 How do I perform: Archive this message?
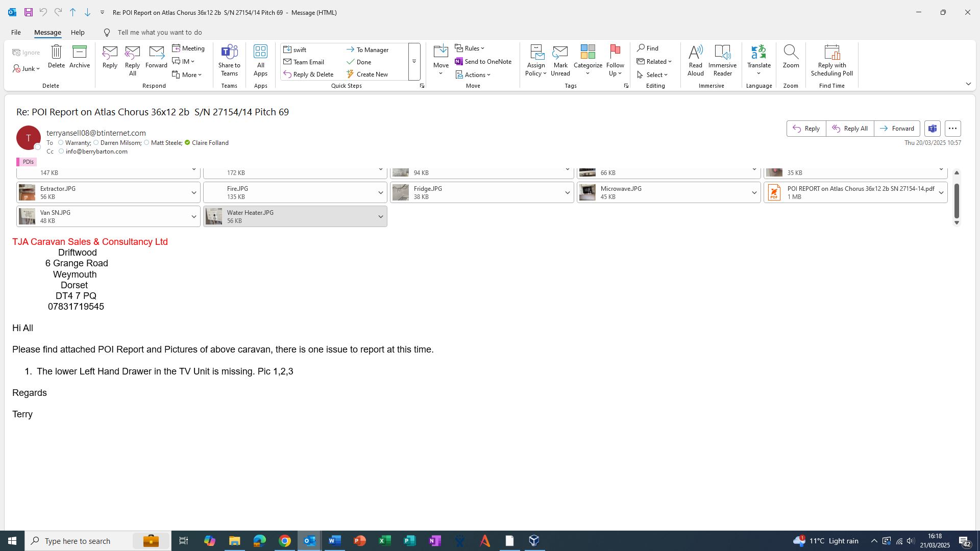click(x=80, y=56)
